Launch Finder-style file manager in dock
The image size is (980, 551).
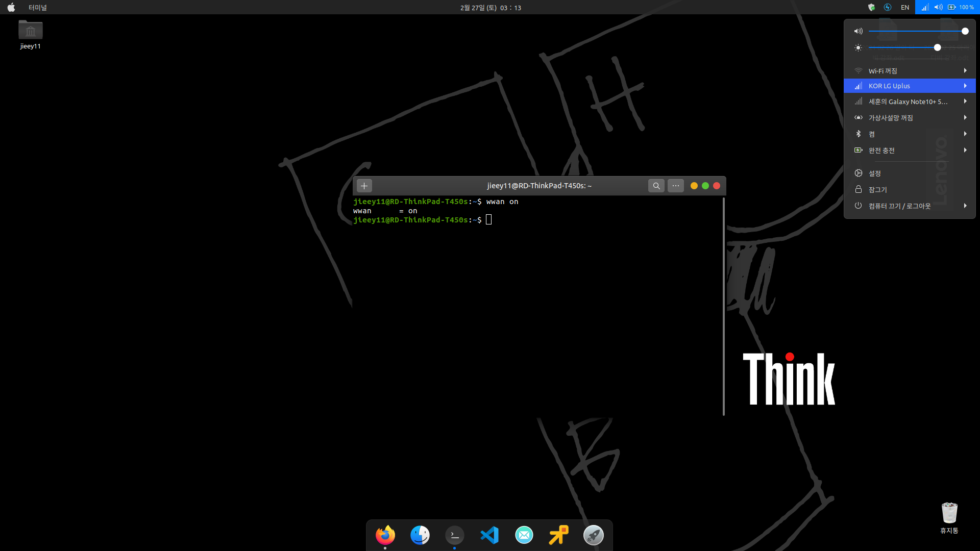coord(420,535)
